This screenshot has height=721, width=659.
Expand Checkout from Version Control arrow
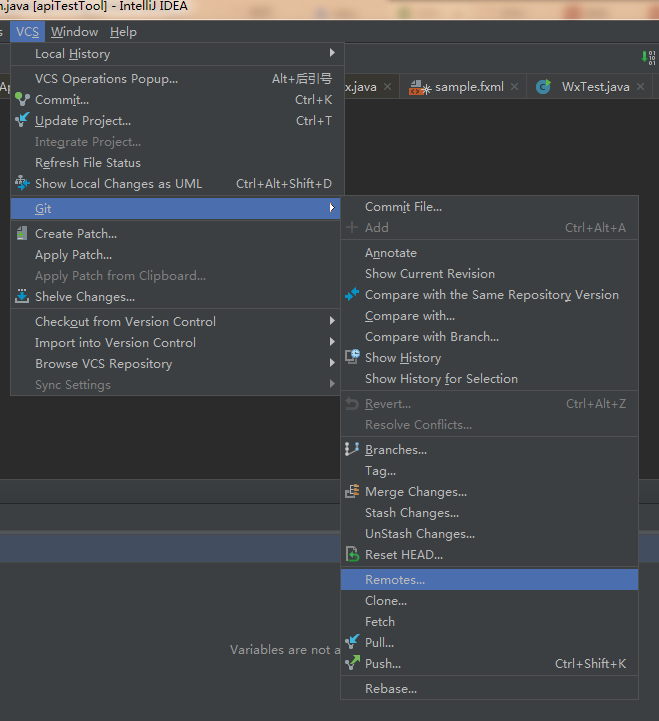click(x=332, y=320)
